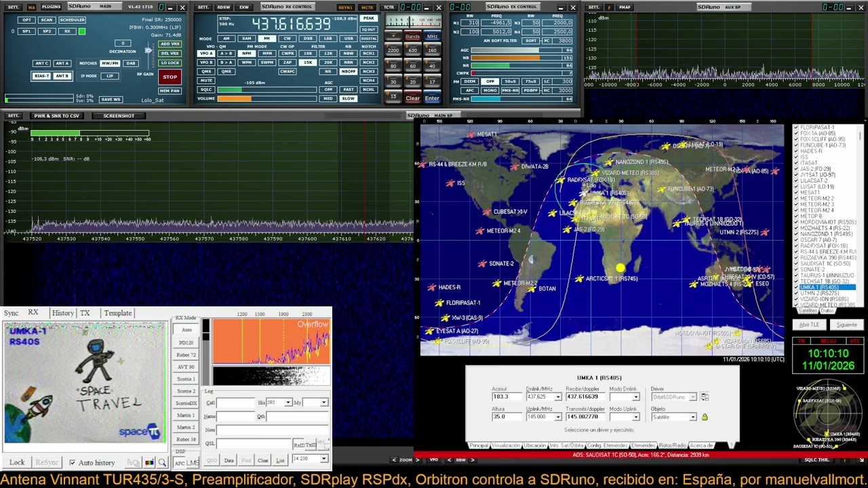
Task: Click the Lock button below SSTV image
Action: tap(17, 462)
